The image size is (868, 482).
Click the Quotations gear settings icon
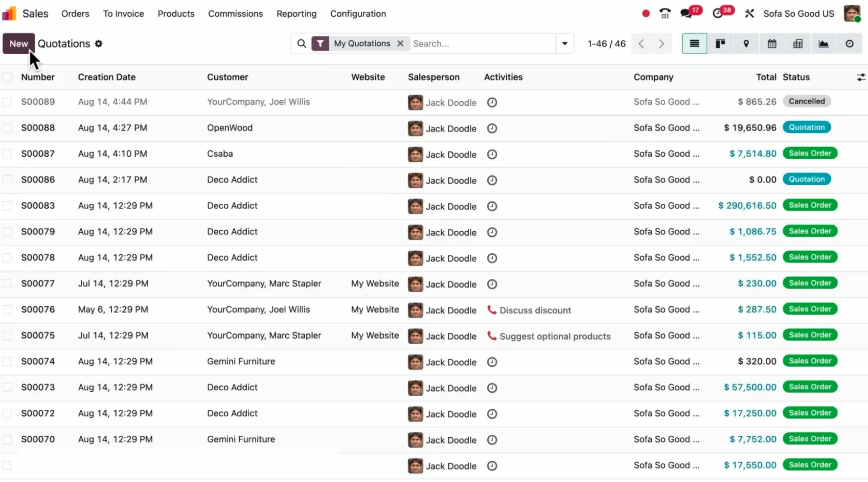pyautogui.click(x=99, y=44)
